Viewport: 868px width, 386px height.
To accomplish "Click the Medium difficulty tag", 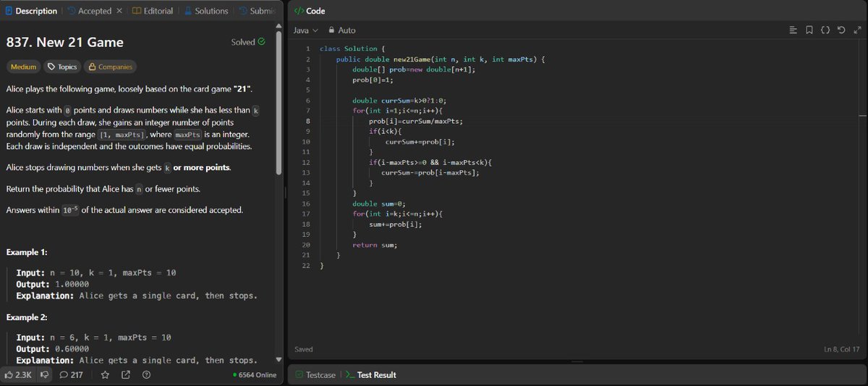I will [24, 67].
